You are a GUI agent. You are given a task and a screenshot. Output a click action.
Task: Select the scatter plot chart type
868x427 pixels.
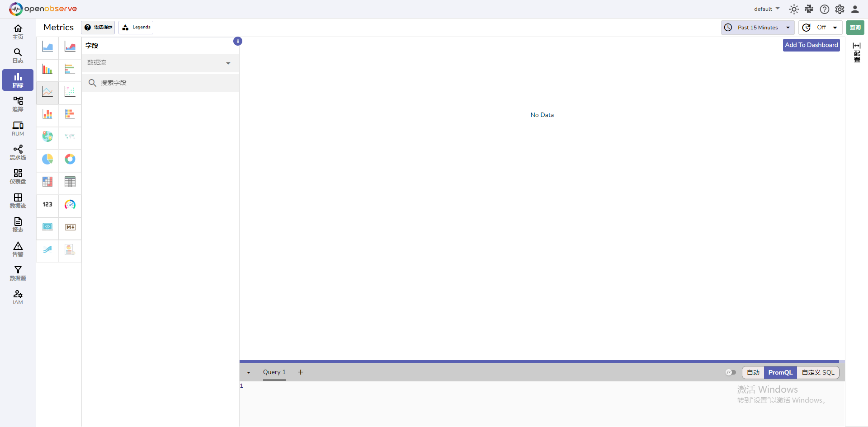[70, 92]
